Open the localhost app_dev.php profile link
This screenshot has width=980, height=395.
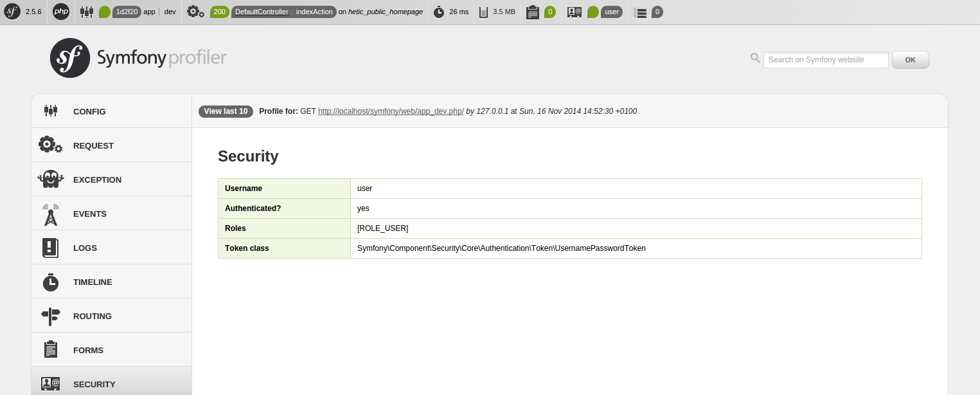[x=391, y=111]
